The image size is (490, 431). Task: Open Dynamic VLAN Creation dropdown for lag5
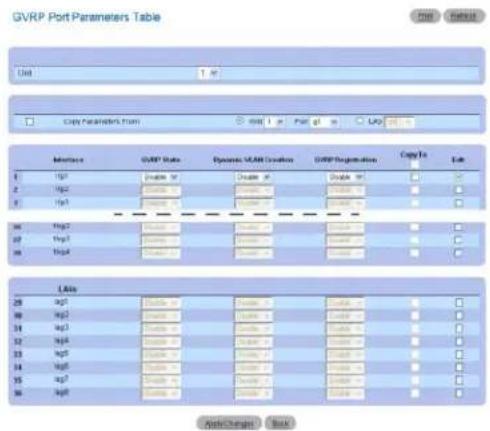click(x=253, y=355)
